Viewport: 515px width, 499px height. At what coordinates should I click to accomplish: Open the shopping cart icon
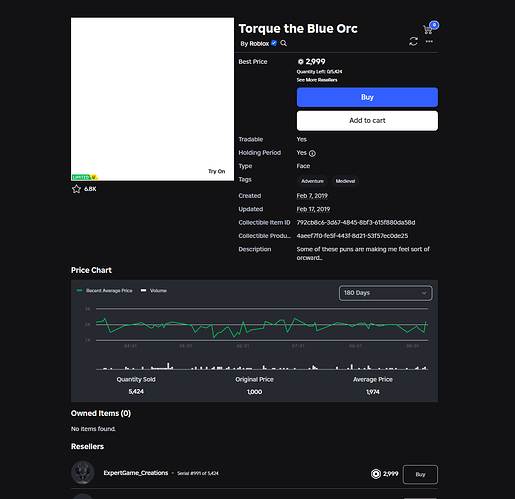click(x=428, y=30)
